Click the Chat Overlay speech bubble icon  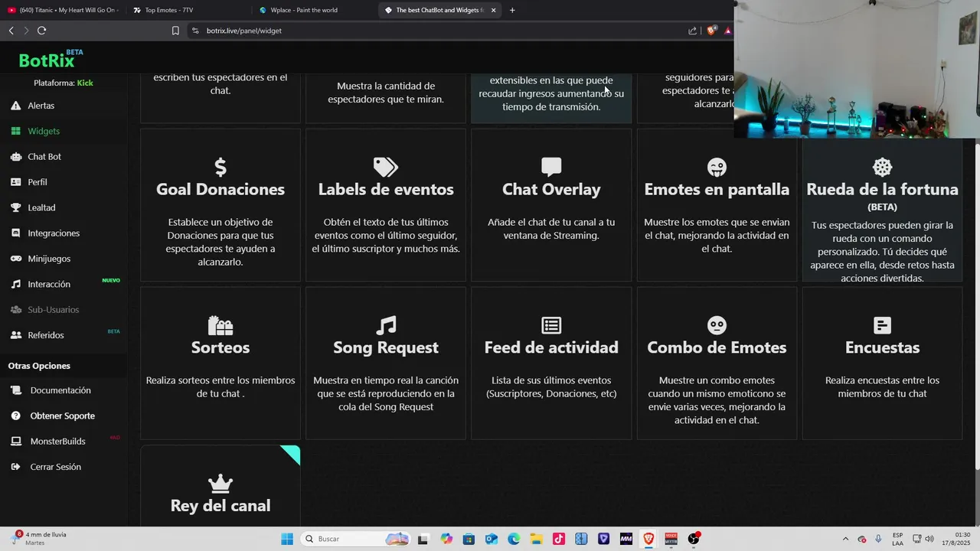click(x=551, y=167)
